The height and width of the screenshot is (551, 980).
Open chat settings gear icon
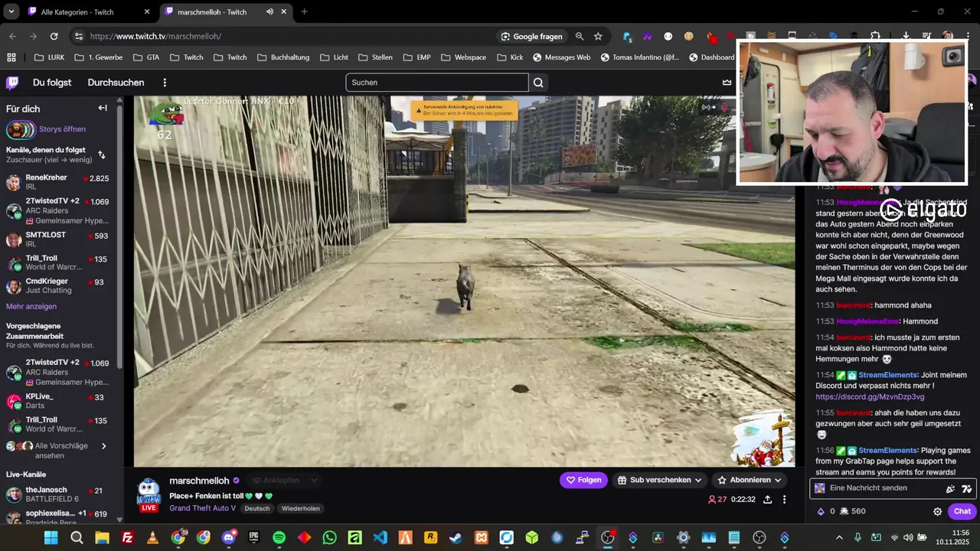point(937,511)
